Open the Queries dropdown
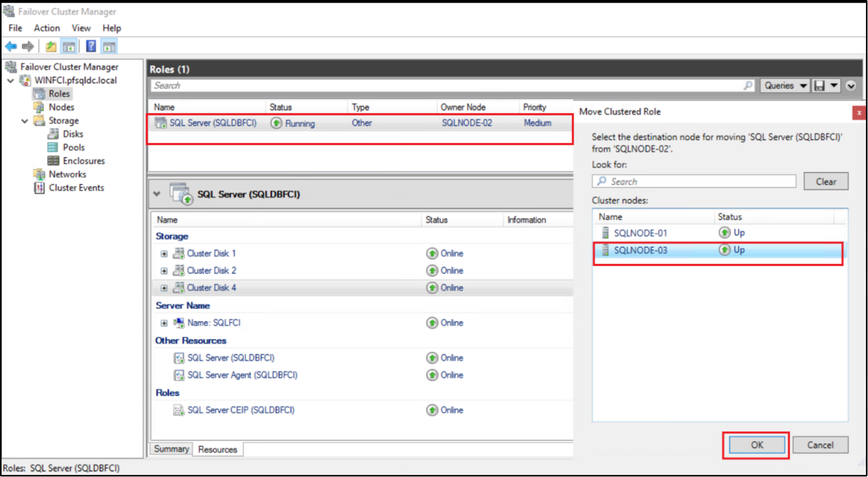Image resolution: width=868 pixels, height=477 pixels. [x=785, y=86]
